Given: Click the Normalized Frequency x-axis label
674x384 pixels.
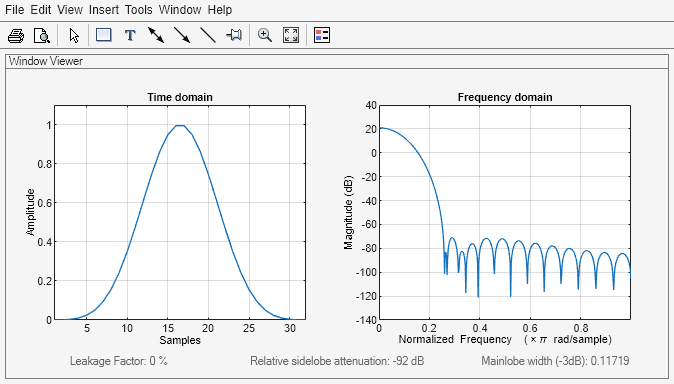Looking at the screenshot, I should 505,339.
